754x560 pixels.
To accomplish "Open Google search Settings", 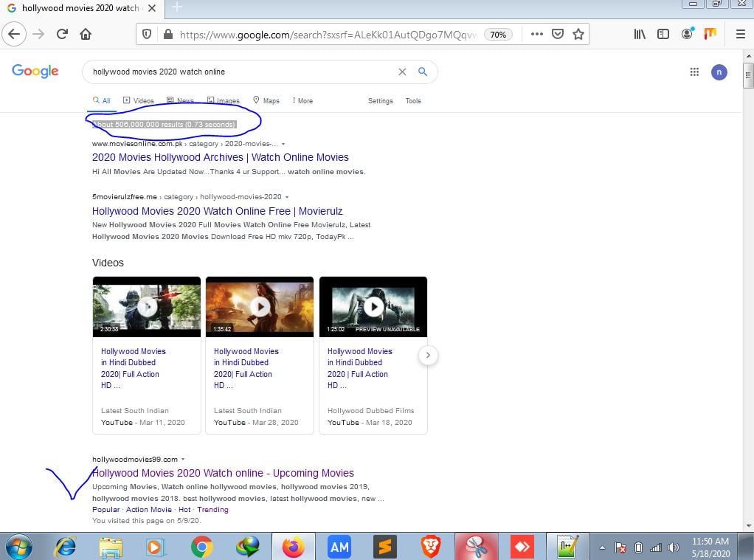I will (x=380, y=100).
